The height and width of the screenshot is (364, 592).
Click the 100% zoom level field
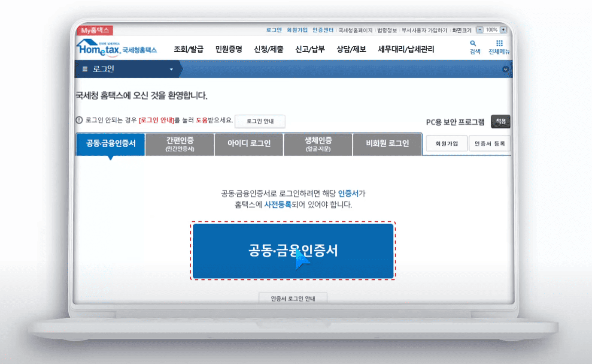(x=492, y=30)
